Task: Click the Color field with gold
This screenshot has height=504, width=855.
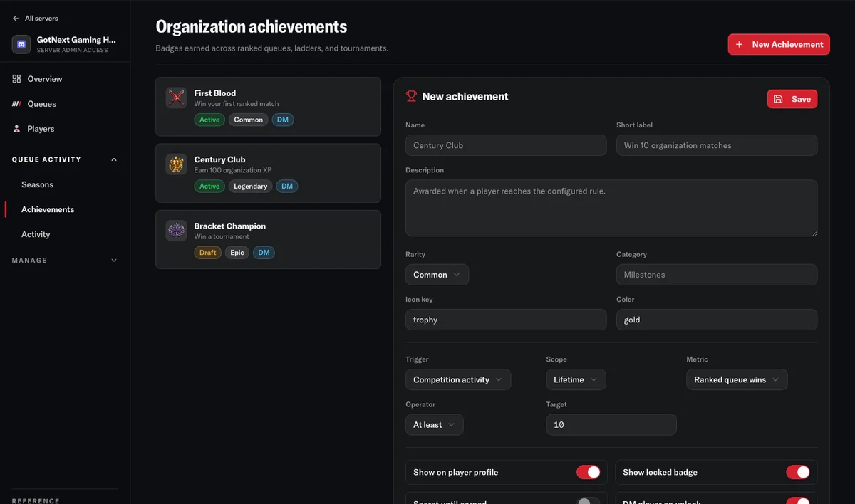Action: click(717, 320)
